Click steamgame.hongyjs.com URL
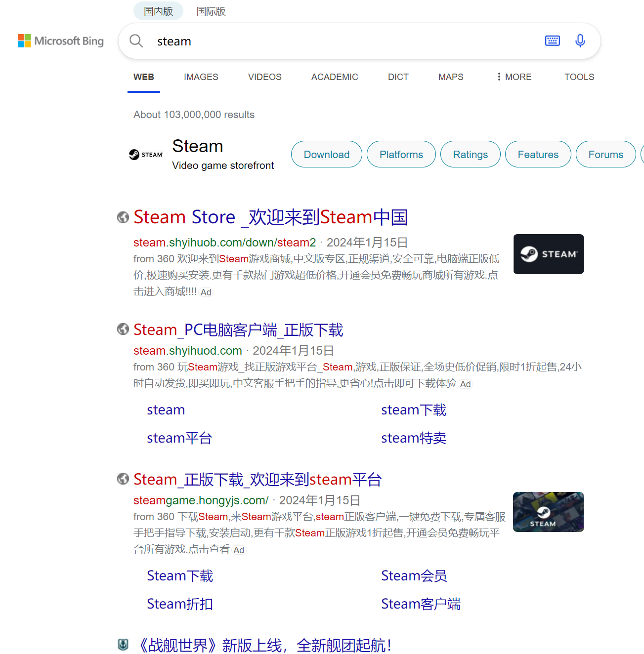Screen dimensions: 644x654 coord(201,500)
